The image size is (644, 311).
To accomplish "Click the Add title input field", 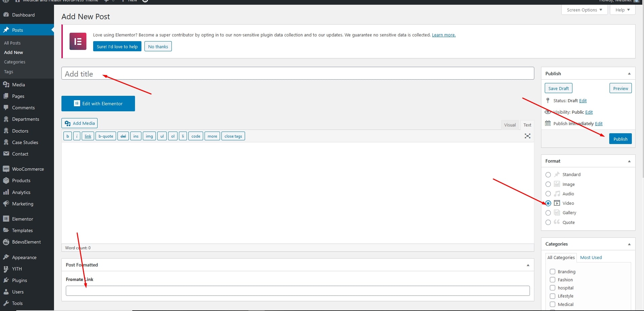I will (x=297, y=74).
